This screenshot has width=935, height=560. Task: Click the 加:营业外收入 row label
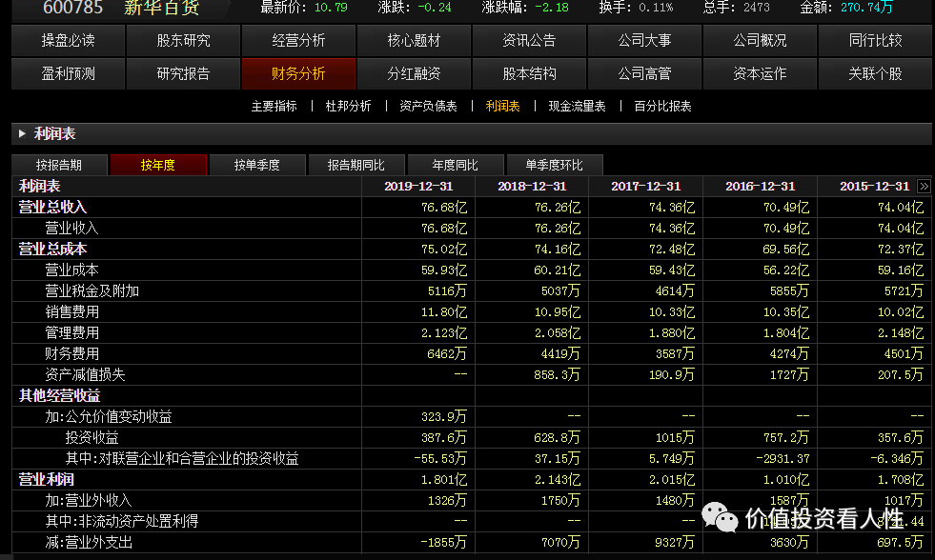pos(89,500)
